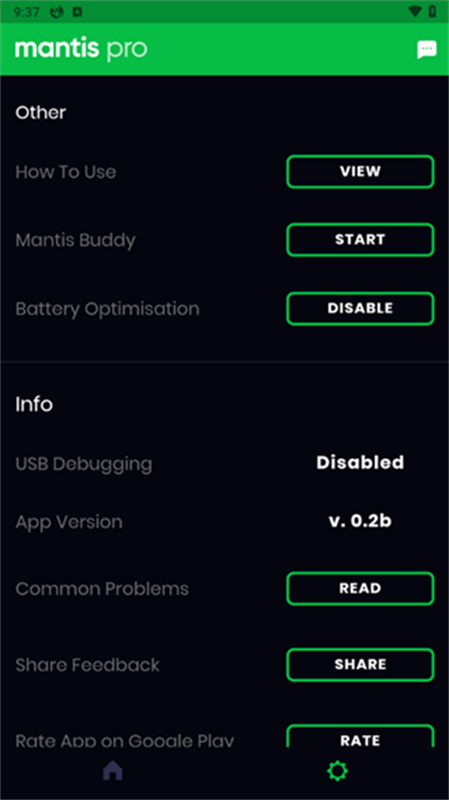Rate the app on Google Play

click(360, 736)
